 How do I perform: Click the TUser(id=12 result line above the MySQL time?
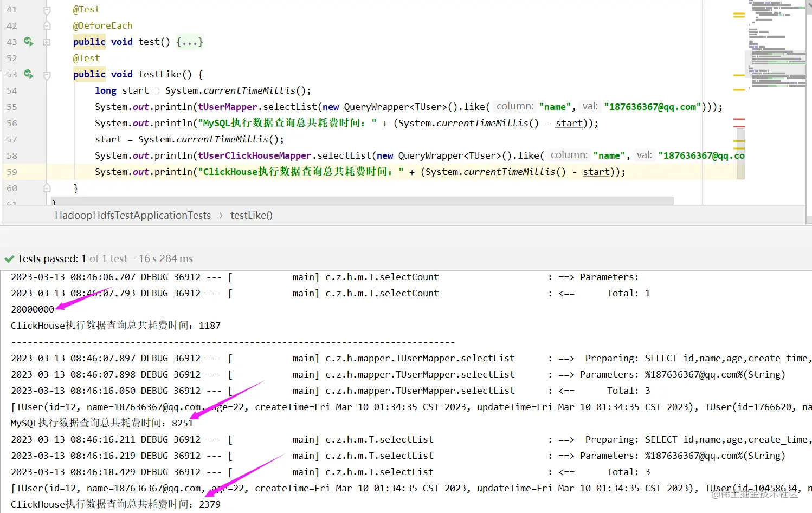(411, 407)
